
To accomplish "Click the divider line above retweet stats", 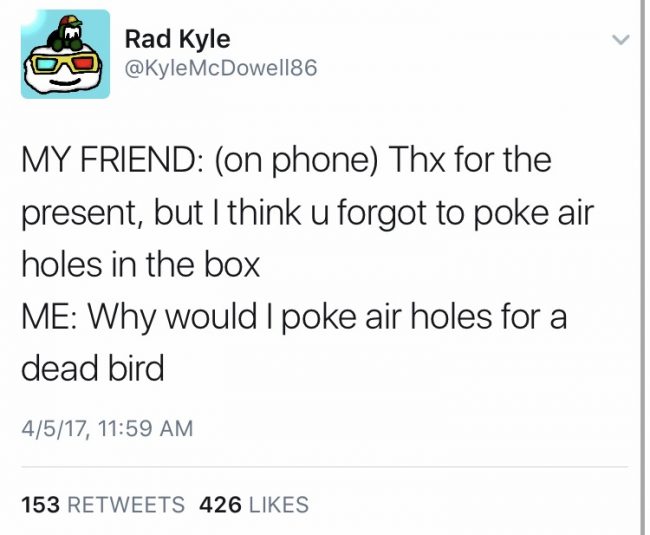I will coord(325,467).
